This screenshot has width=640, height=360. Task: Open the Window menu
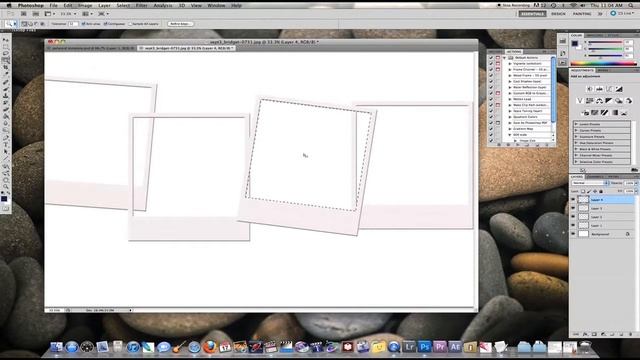[x=216, y=6]
